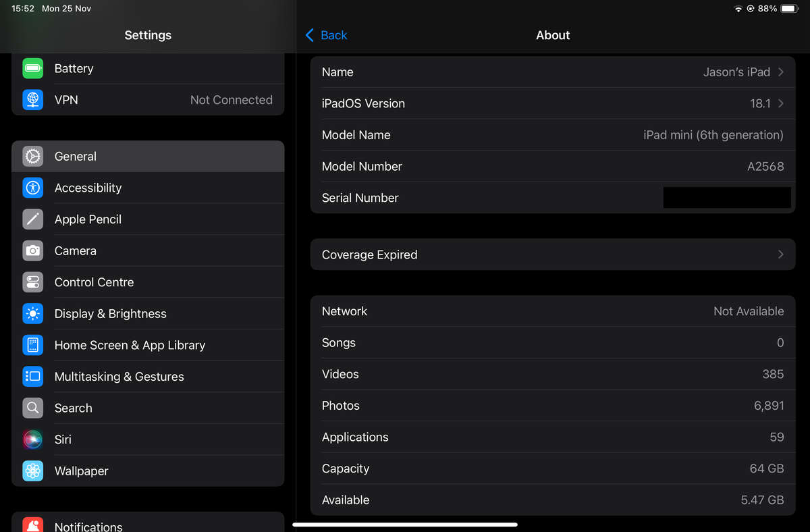Screen dimensions: 810x532
Task: Open Control Centre via its icon
Action: tap(32, 282)
